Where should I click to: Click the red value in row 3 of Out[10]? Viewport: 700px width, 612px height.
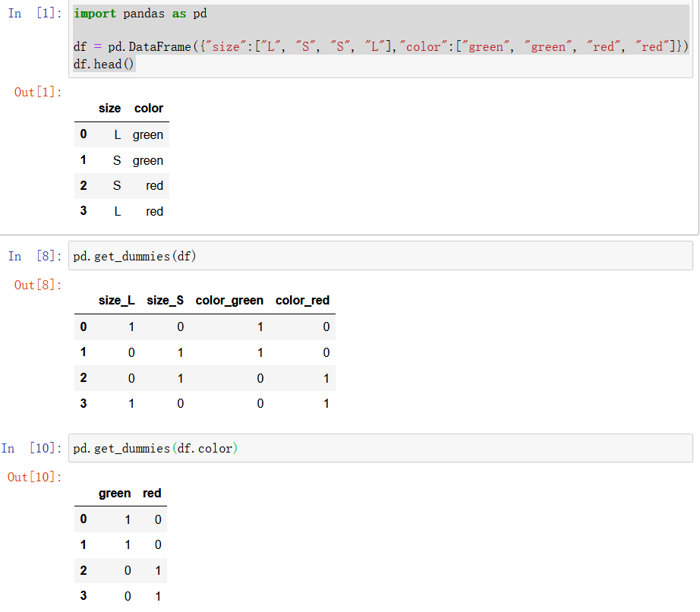[x=158, y=596]
